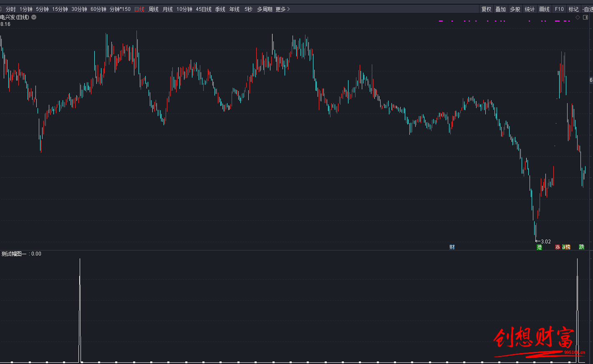Open the 多周期 multi-period view
593x364 pixels.
[265, 9]
